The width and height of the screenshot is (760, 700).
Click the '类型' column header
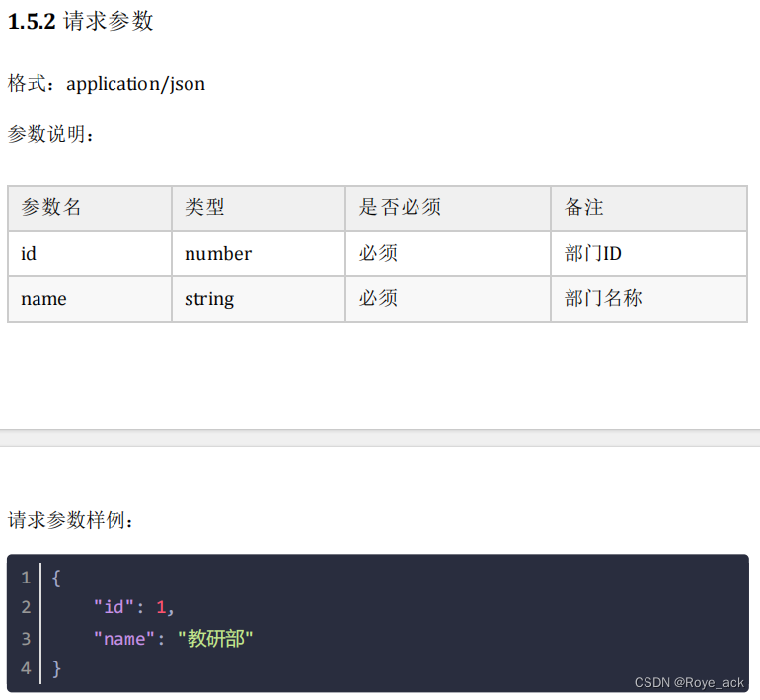point(259,208)
